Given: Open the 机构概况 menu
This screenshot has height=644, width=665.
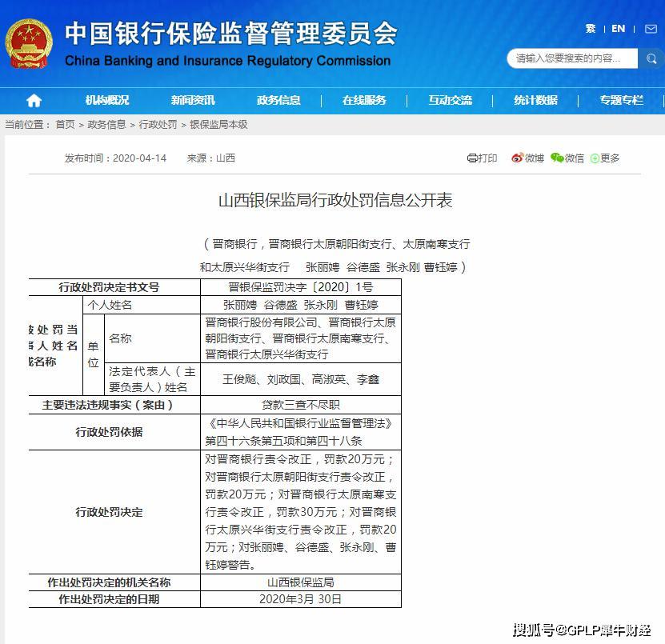Looking at the screenshot, I should (x=107, y=101).
